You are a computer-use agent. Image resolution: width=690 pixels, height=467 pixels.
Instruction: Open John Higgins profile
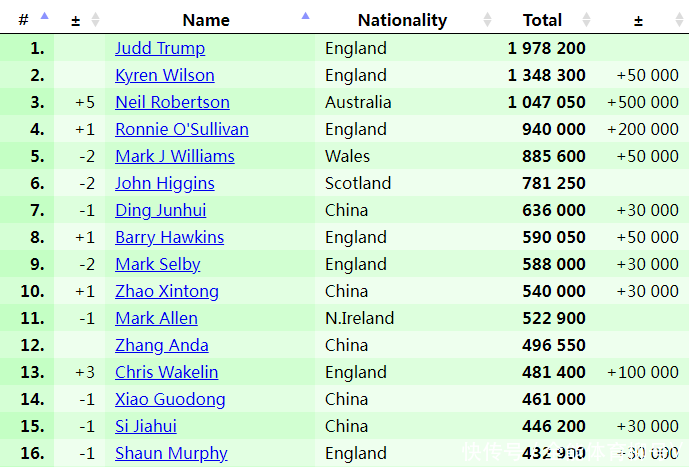coord(165,183)
